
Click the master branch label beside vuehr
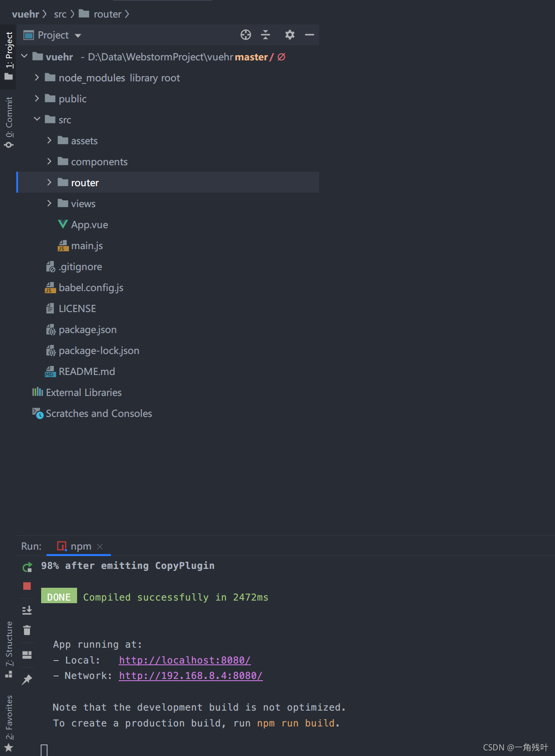(251, 57)
